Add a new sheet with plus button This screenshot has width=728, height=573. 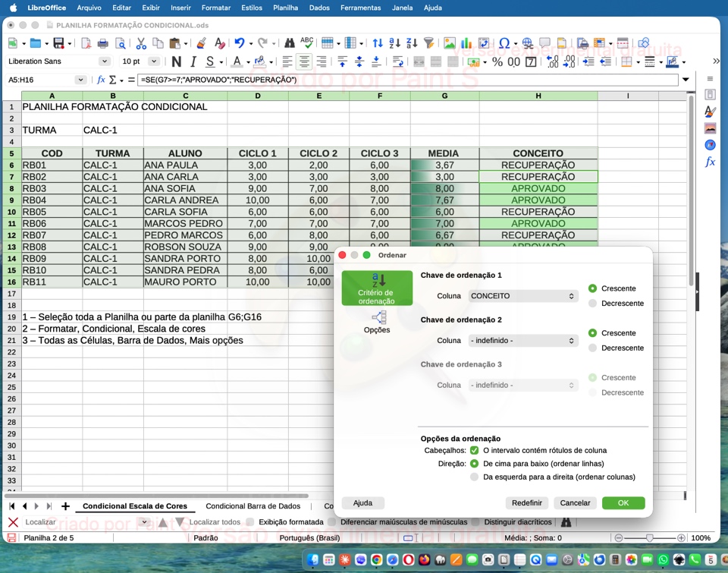tap(65, 506)
